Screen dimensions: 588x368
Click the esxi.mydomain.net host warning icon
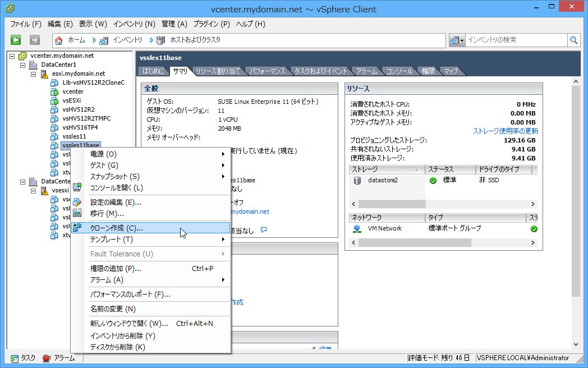(44, 74)
